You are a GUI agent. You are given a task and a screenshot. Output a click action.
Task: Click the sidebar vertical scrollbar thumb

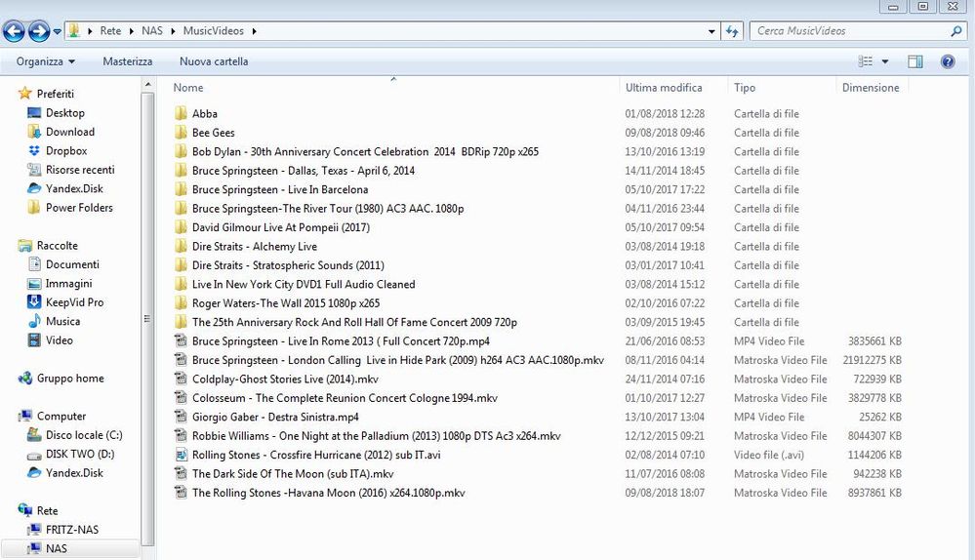click(x=147, y=319)
